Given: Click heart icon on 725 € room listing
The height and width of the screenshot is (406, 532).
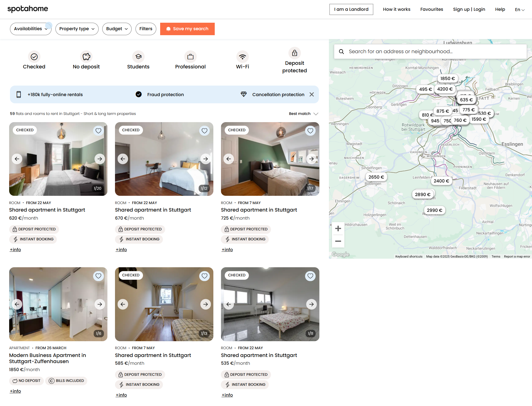Looking at the screenshot, I should [x=310, y=131].
